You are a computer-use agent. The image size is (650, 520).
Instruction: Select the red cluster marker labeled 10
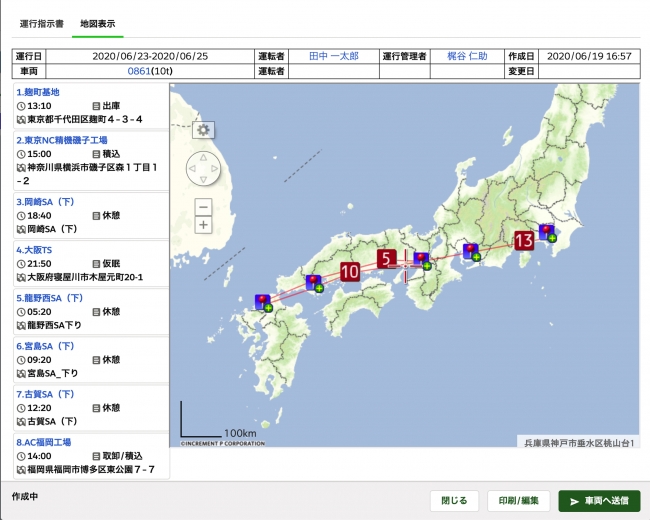349,271
